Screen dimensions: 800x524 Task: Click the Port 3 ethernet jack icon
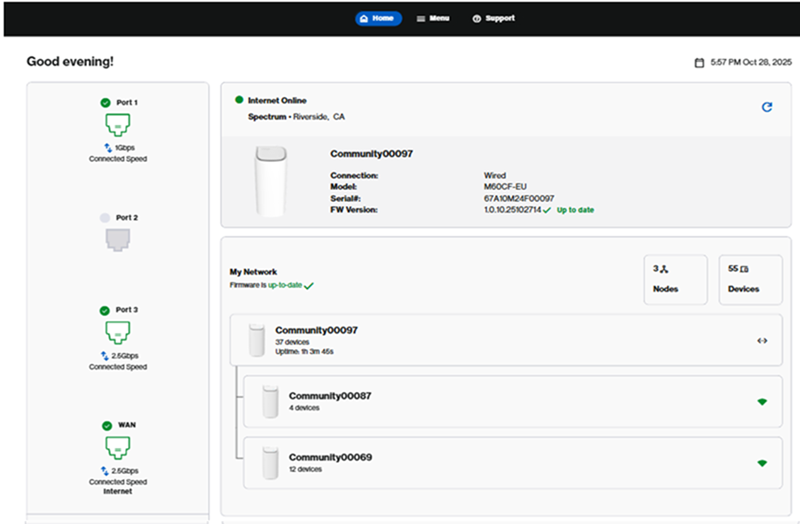point(118,332)
